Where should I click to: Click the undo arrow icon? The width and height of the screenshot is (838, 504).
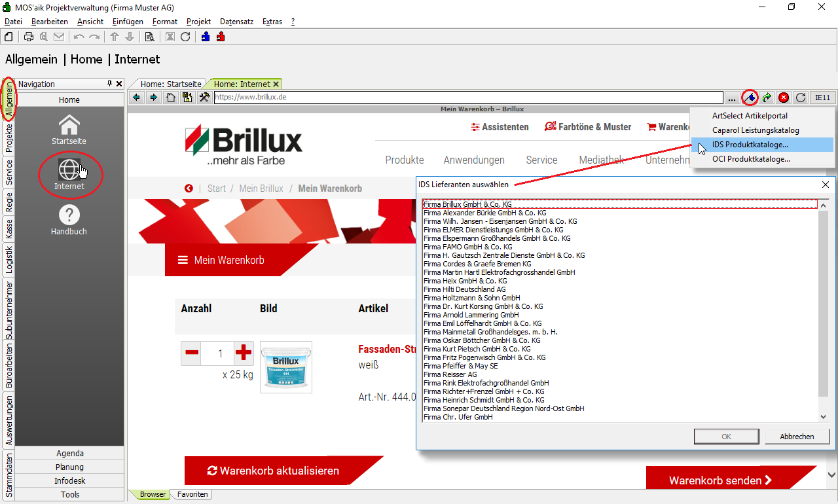(x=79, y=37)
